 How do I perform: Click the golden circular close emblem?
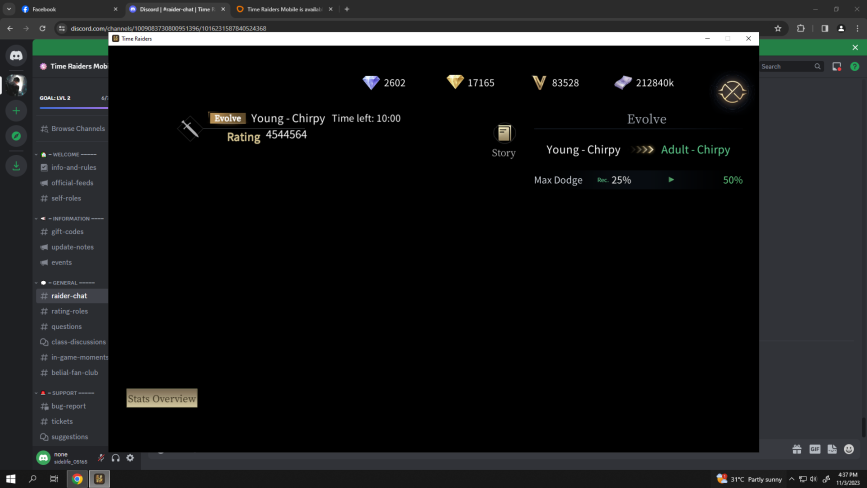point(732,92)
